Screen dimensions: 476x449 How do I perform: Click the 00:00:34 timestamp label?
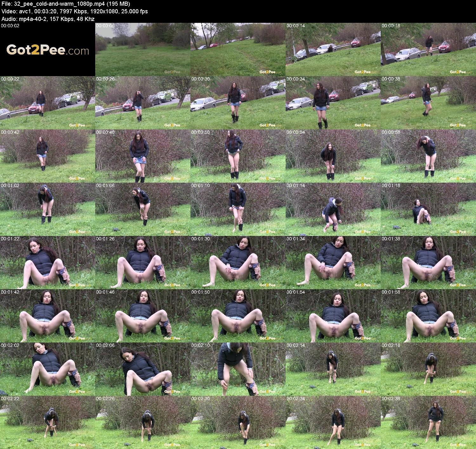[x=295, y=79]
